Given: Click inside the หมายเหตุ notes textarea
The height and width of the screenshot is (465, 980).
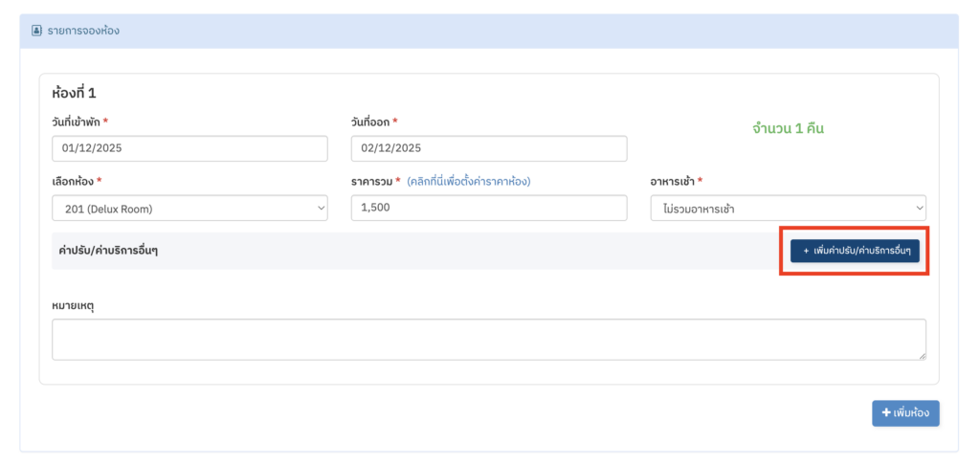Looking at the screenshot, I should point(488,340).
